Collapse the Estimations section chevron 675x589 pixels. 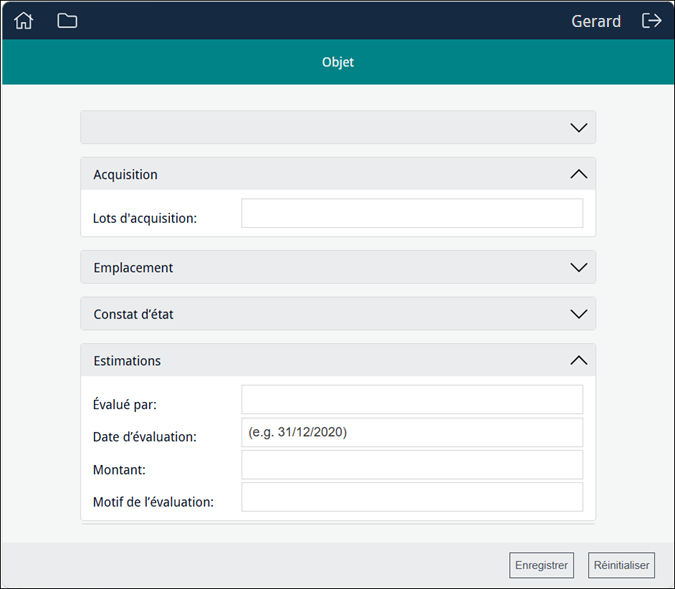pyautogui.click(x=579, y=360)
